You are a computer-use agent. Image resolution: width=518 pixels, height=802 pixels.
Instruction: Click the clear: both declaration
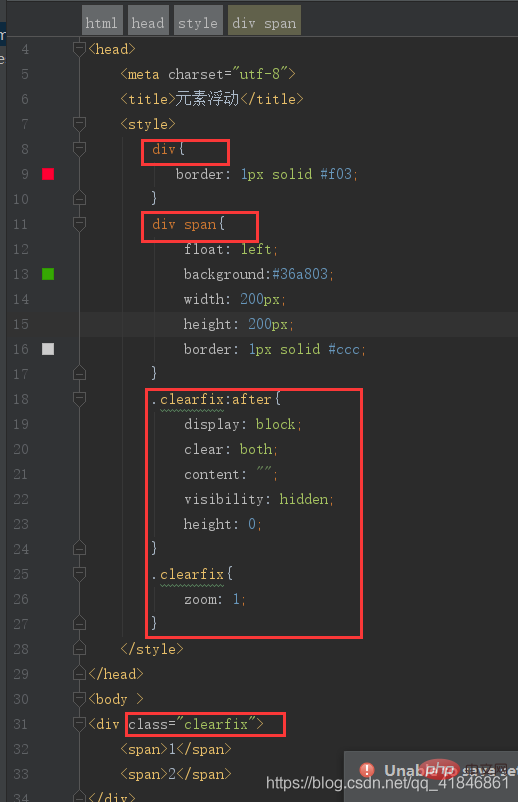tap(231, 449)
